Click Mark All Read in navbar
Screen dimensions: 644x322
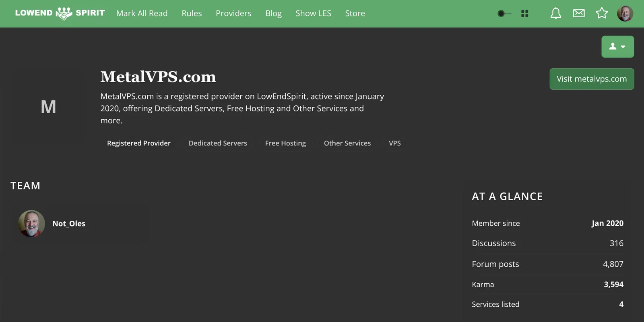[142, 13]
